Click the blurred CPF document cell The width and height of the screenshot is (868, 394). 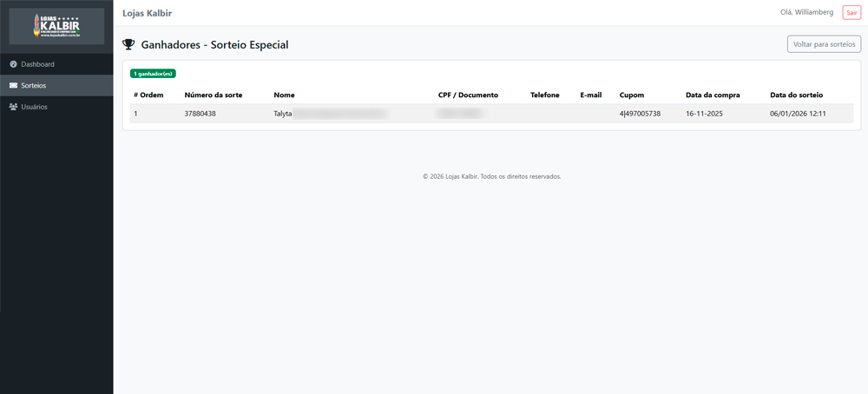(461, 114)
